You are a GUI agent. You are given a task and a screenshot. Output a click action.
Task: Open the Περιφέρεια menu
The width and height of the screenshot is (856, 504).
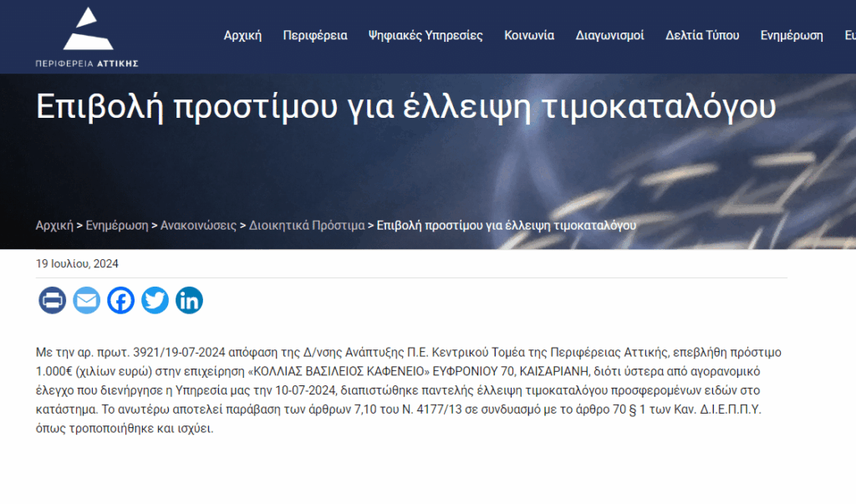pyautogui.click(x=315, y=35)
